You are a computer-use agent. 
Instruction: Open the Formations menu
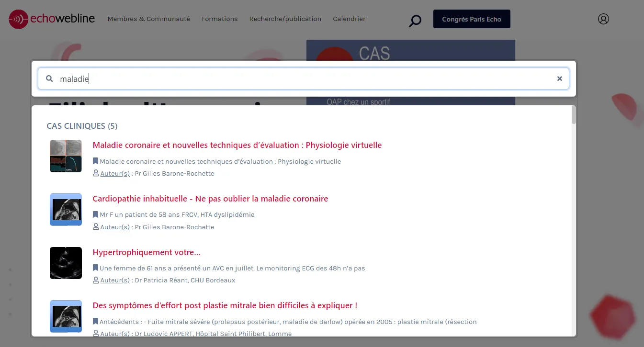(x=220, y=19)
